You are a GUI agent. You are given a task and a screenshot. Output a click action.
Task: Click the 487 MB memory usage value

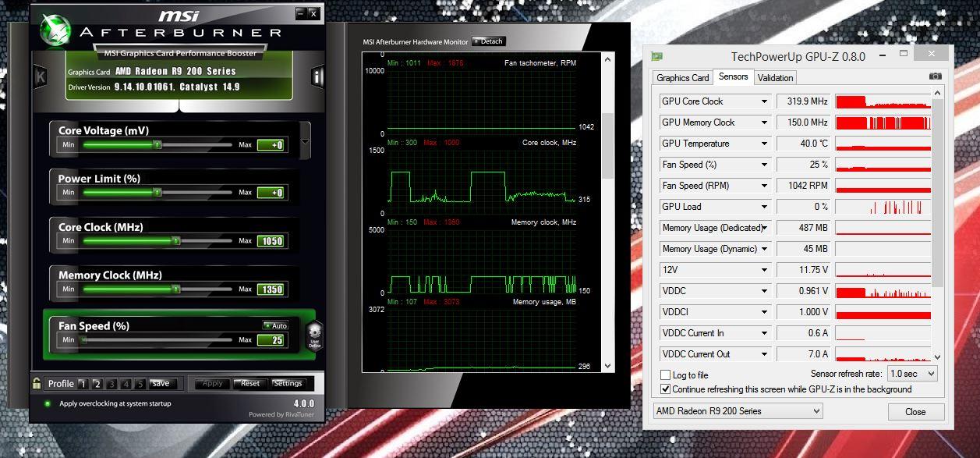coord(805,228)
